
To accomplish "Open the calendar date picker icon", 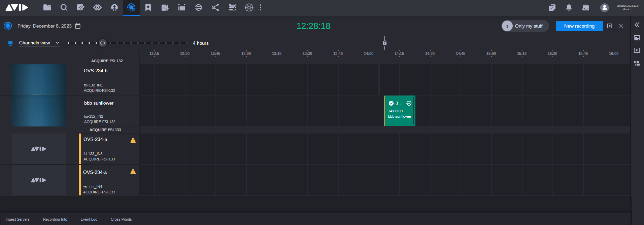I will [x=78, y=26].
